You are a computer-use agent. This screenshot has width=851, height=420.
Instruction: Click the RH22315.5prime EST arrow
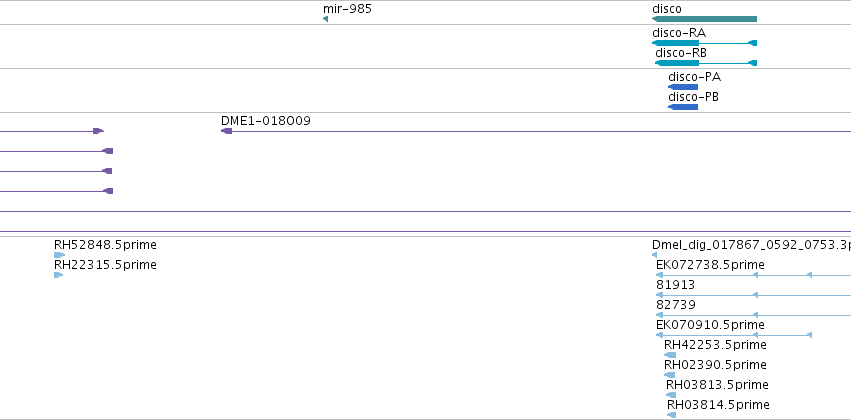59,275
